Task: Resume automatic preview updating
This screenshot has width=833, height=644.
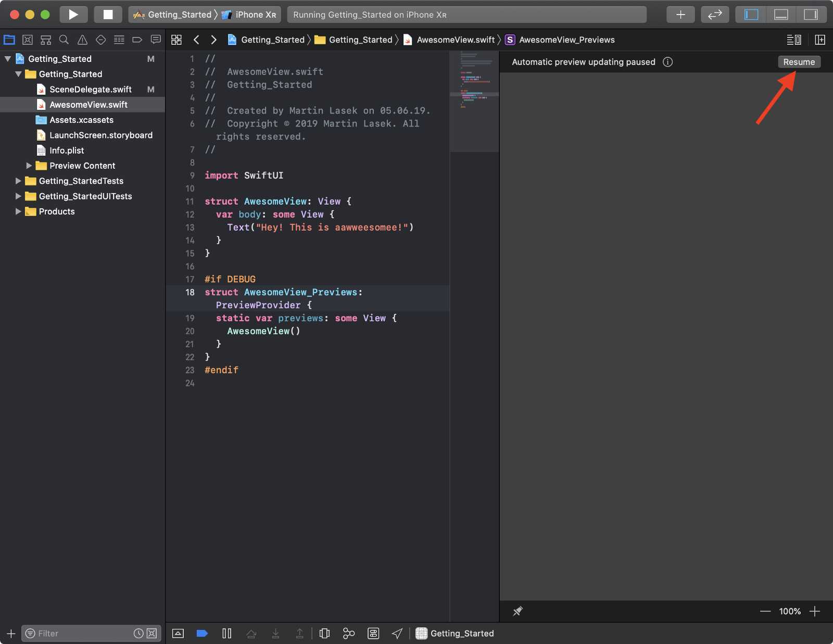Action: click(x=799, y=62)
